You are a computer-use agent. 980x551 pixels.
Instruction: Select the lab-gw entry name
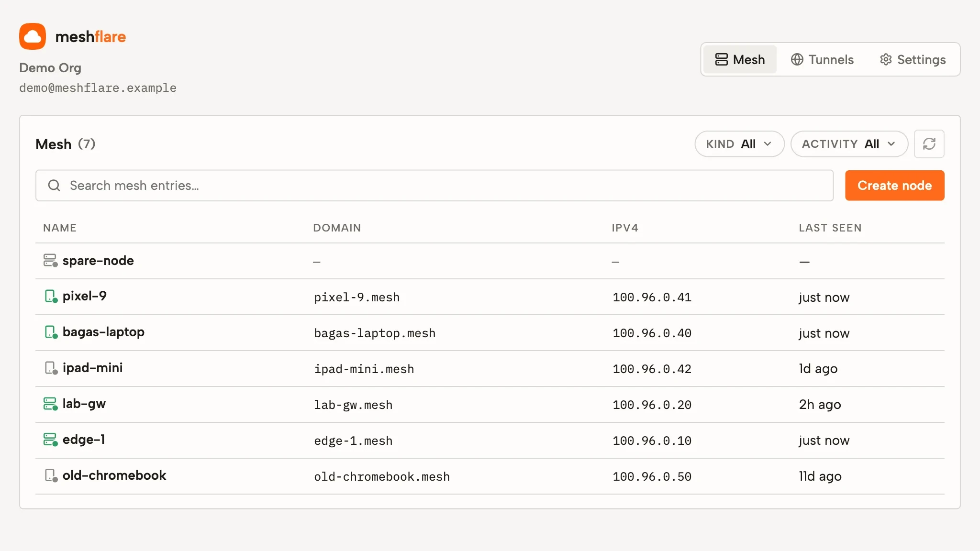[x=84, y=404]
